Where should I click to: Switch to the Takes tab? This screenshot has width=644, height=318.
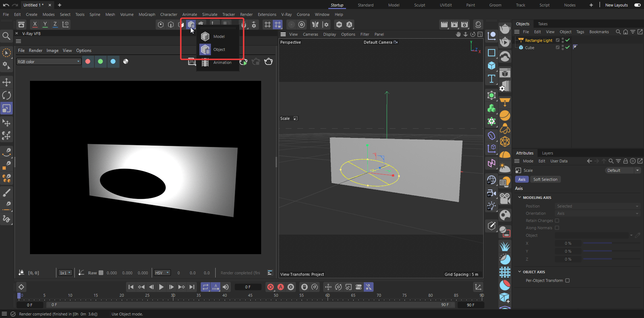coord(543,24)
